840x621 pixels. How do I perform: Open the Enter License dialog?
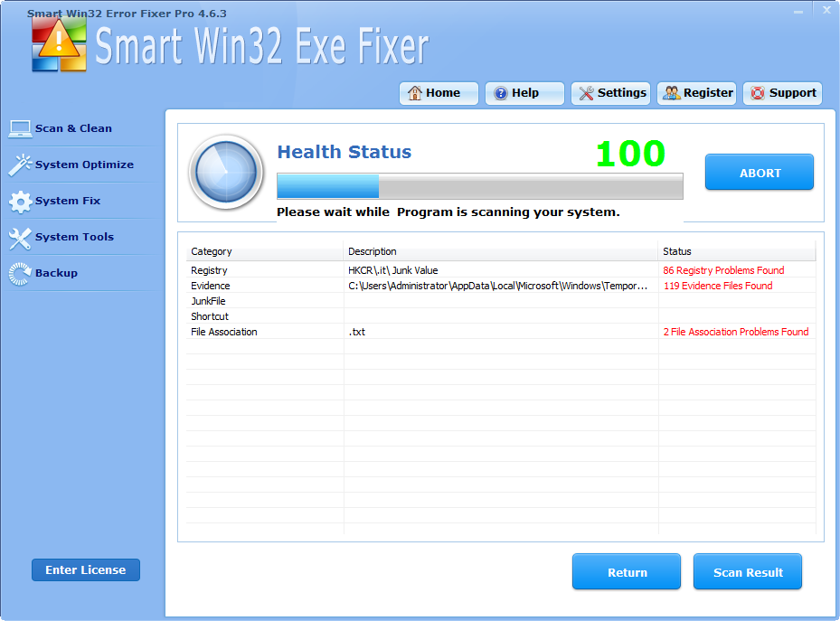pyautogui.click(x=85, y=569)
